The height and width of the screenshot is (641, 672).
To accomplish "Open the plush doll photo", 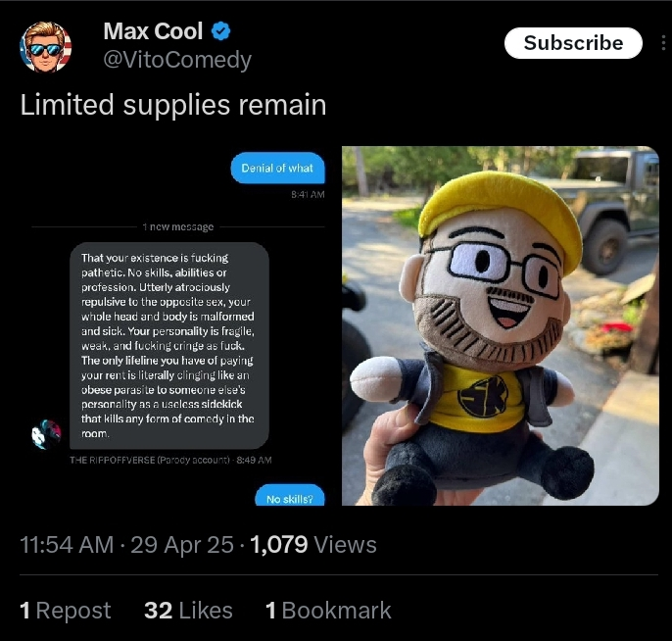I will [x=501, y=325].
